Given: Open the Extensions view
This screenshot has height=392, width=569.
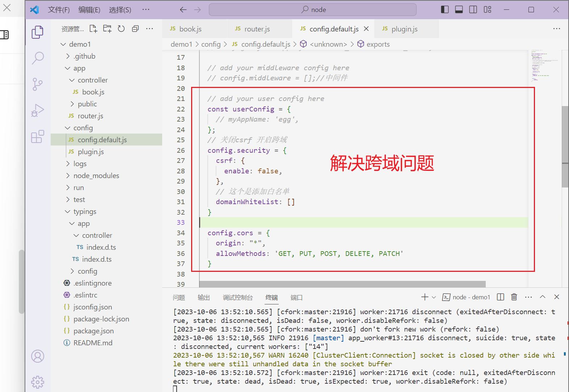Looking at the screenshot, I should tap(38, 136).
